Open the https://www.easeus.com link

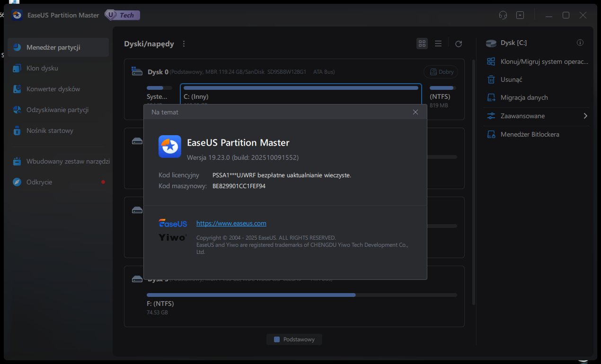[x=231, y=223]
